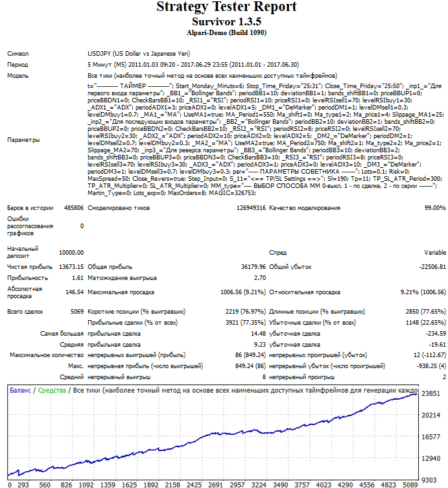Viewport: 448px width, 488px height.
Task: Click chart y-axis value 23851
Action: [430, 393]
